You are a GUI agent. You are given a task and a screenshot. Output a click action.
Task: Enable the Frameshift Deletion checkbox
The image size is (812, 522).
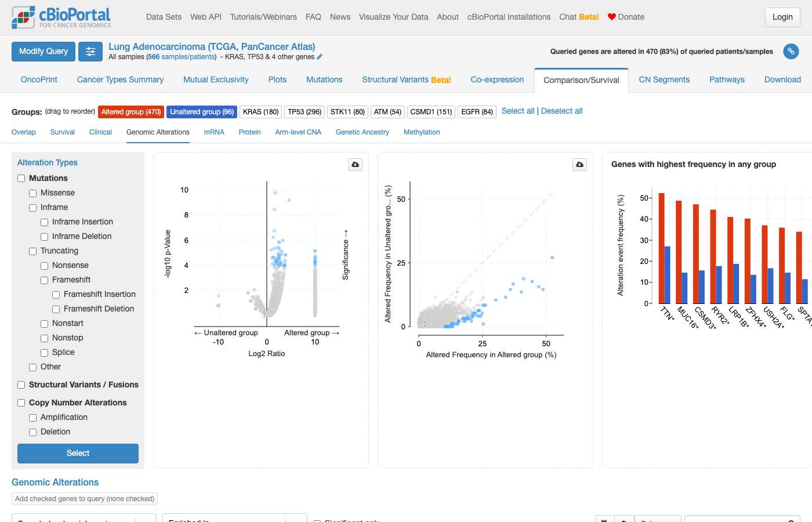point(56,309)
